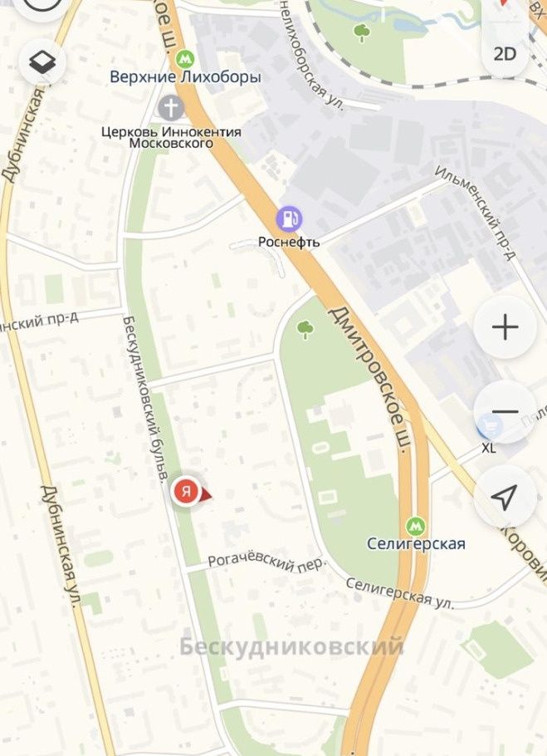Tap the Селигерская metro station icon
This screenshot has height=756, width=547.
pyautogui.click(x=416, y=526)
